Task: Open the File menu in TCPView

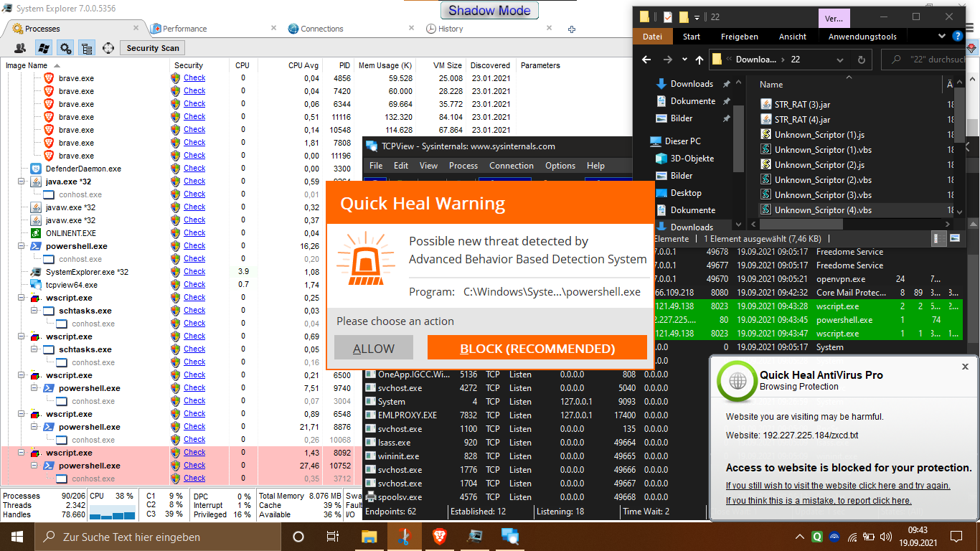Action: (x=376, y=166)
